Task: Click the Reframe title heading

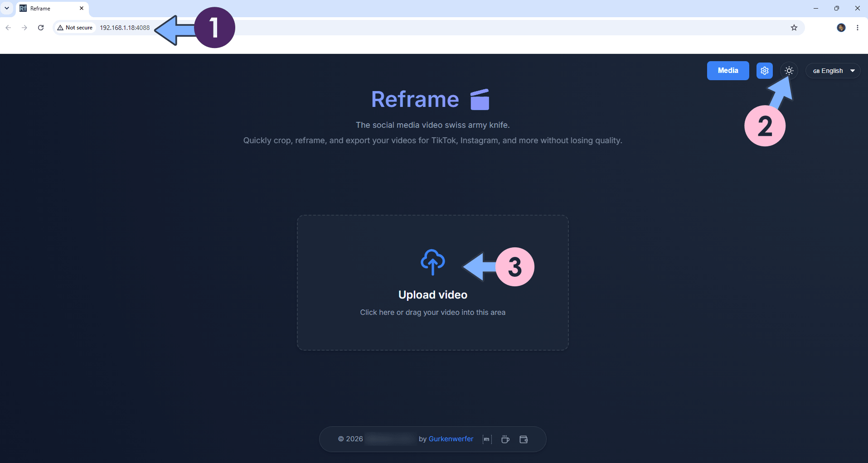Action: click(415, 99)
